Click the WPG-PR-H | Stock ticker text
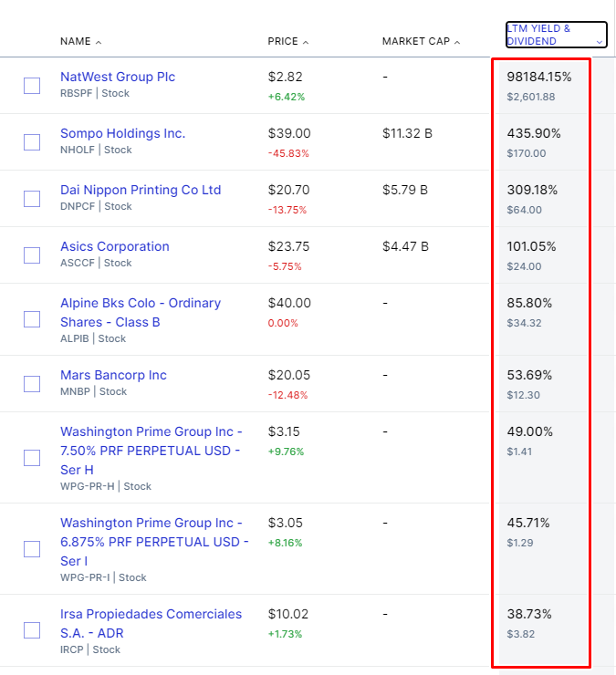 (106, 486)
